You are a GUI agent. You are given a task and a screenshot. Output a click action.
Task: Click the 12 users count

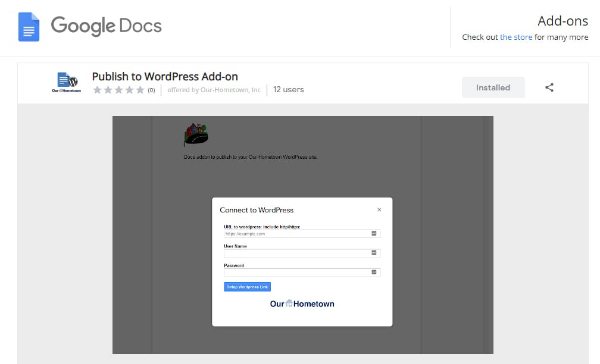point(289,89)
